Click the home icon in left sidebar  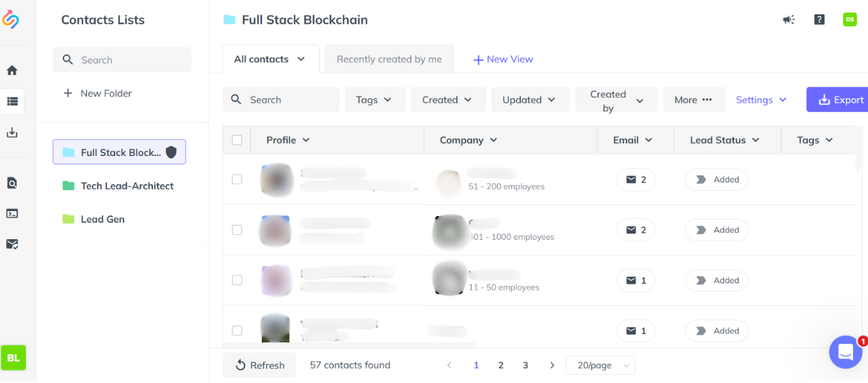point(12,70)
